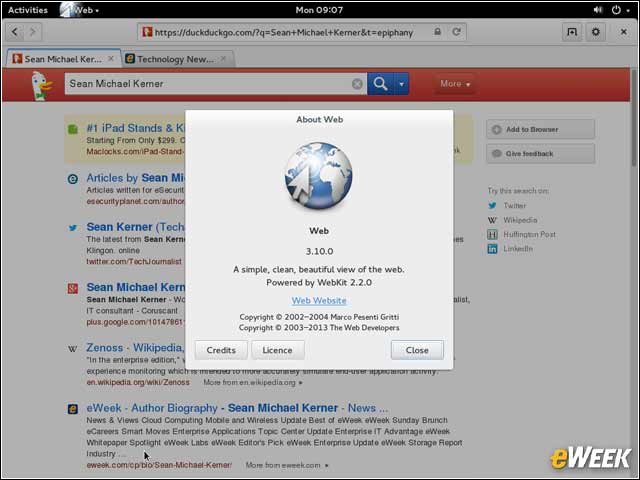640x480 pixels.
Task: Open the clock showing Mon 09:07
Action: click(x=319, y=10)
